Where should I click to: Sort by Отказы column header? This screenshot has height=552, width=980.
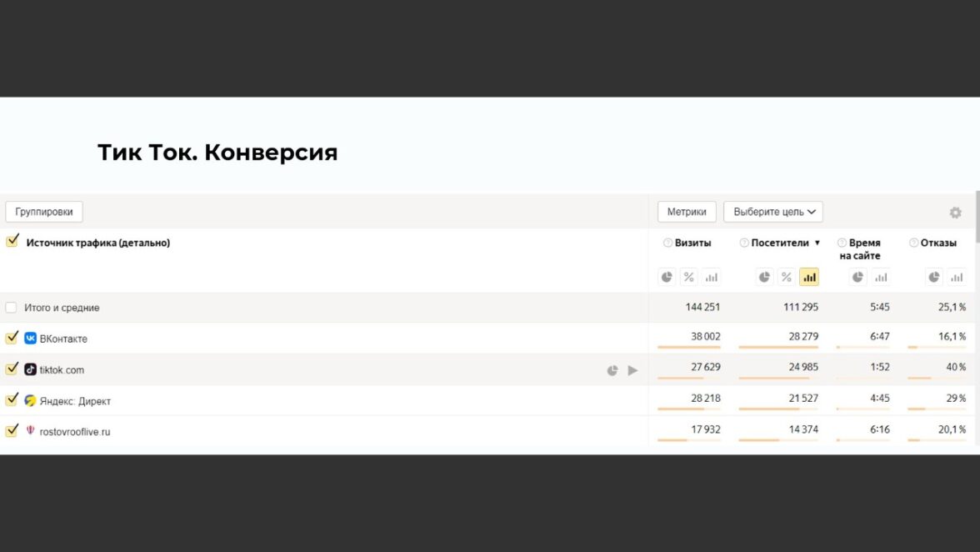tap(938, 243)
